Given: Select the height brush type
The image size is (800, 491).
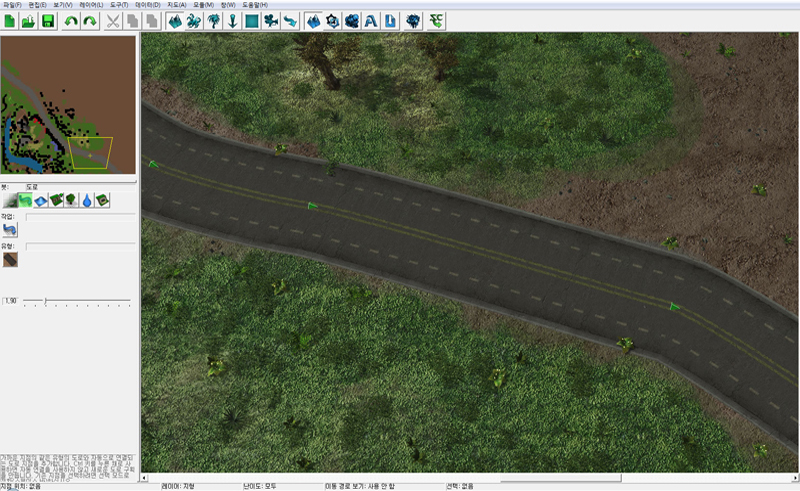Looking at the screenshot, I should pyautogui.click(x=41, y=200).
